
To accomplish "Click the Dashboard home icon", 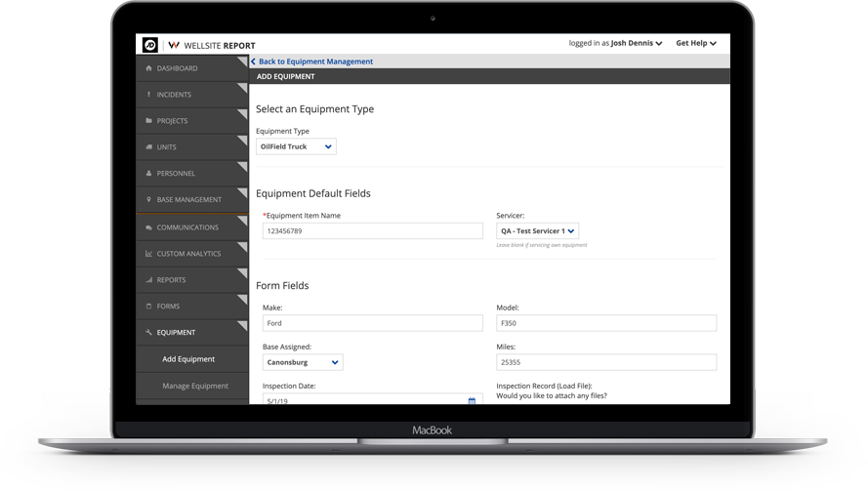I will [149, 68].
